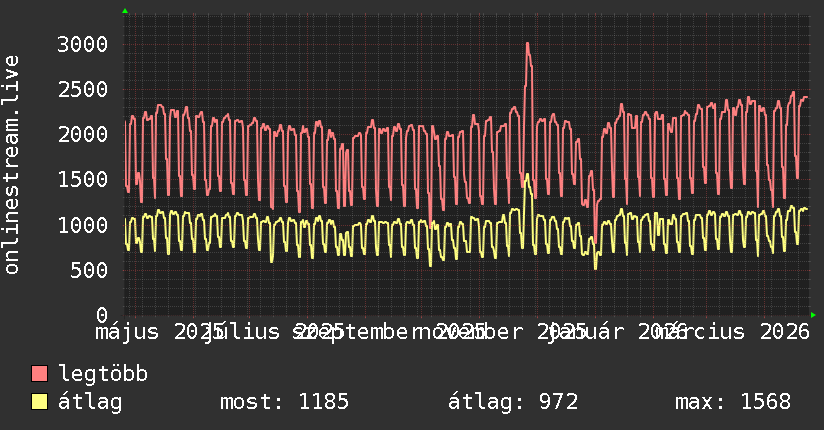Click the 2500 y-axis label
This screenshot has width=824, height=430.
click(83, 89)
